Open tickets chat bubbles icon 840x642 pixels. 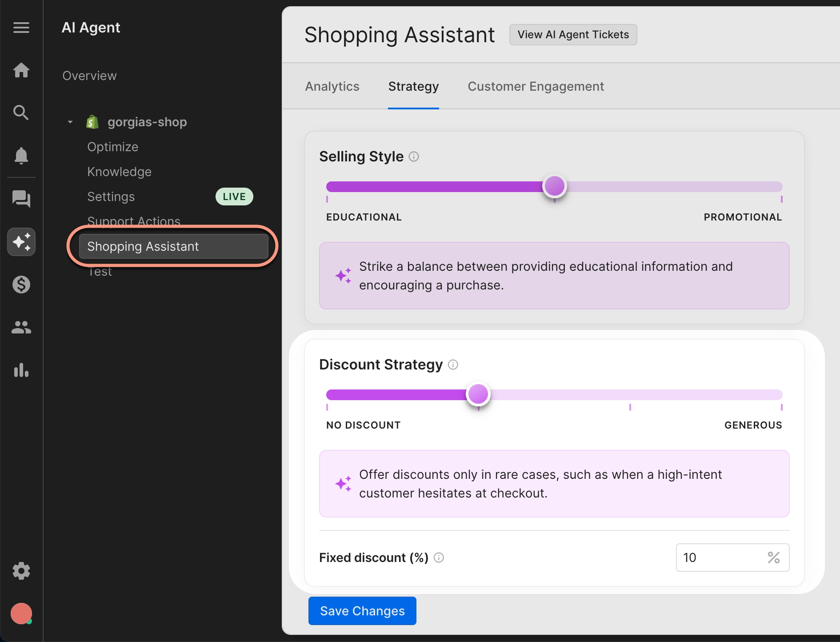pyautogui.click(x=21, y=199)
